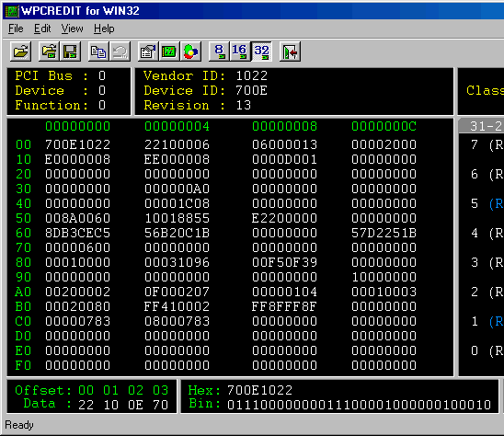Switch to 8-bit view mode
The image size is (504, 436).
point(219,52)
